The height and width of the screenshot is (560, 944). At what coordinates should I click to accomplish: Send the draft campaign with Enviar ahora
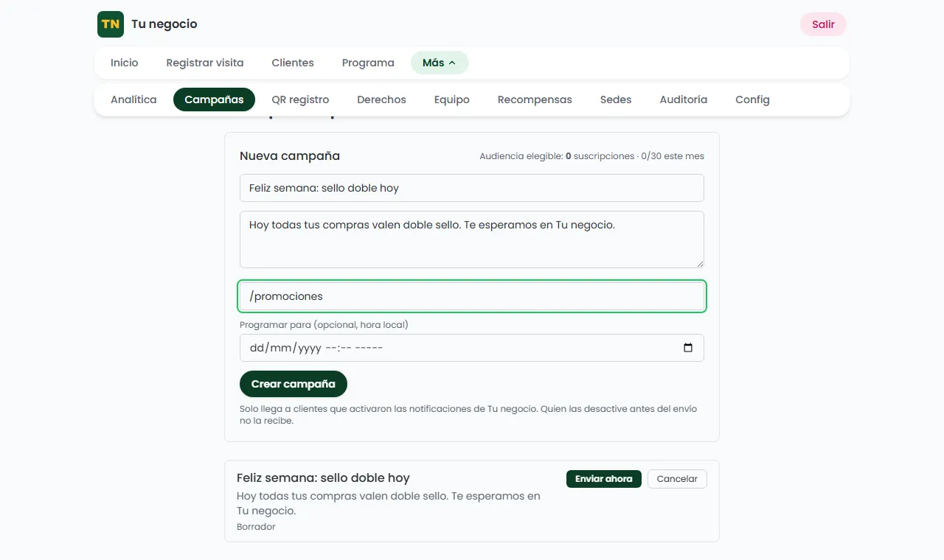point(604,479)
